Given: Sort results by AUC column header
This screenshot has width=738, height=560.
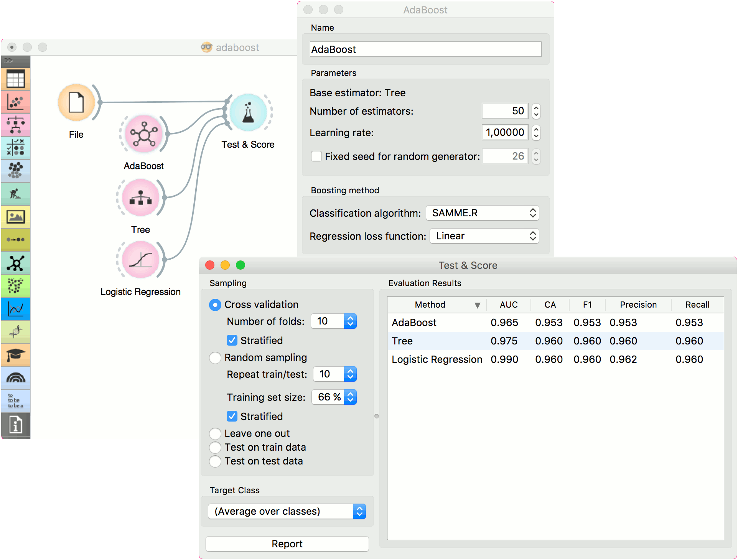Looking at the screenshot, I should tap(509, 305).
